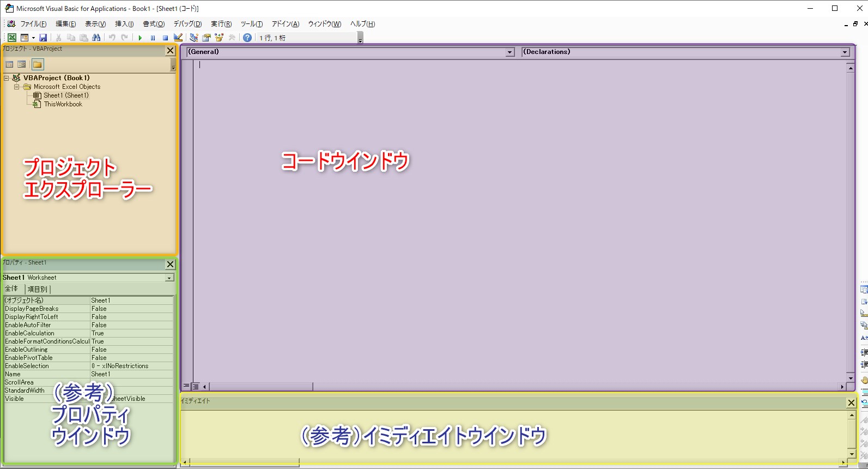The image size is (868, 469).
Task: Open Object Browser toolbar icon
Action: [219, 38]
